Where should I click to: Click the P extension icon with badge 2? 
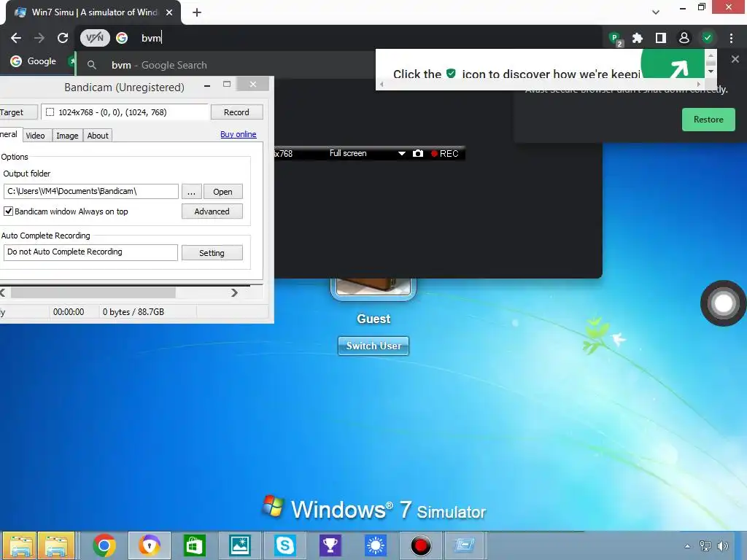[616, 39]
